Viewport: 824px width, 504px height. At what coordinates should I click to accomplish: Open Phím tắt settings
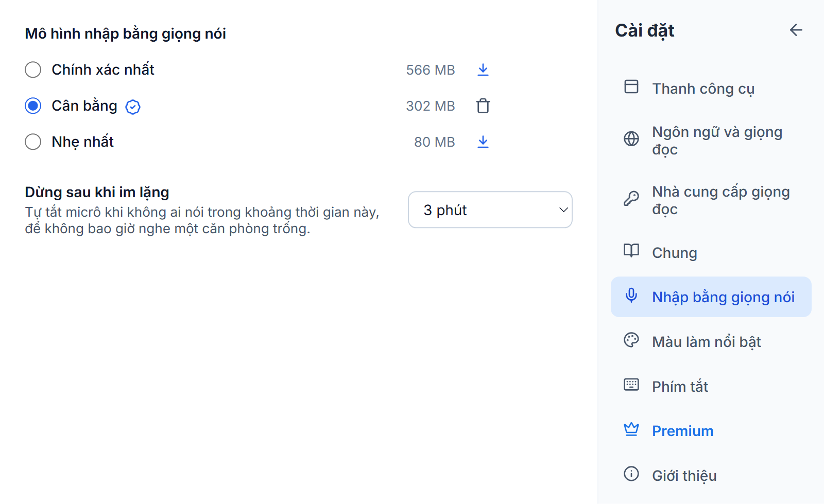coord(711,387)
